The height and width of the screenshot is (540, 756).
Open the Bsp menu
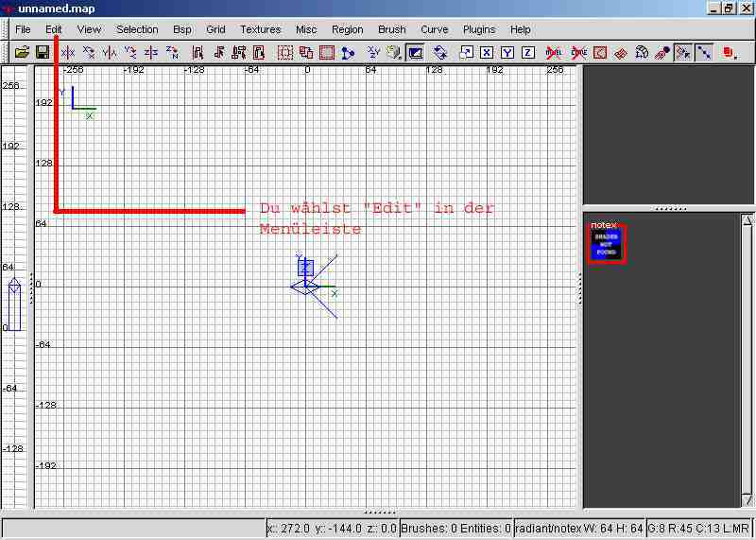click(x=182, y=29)
